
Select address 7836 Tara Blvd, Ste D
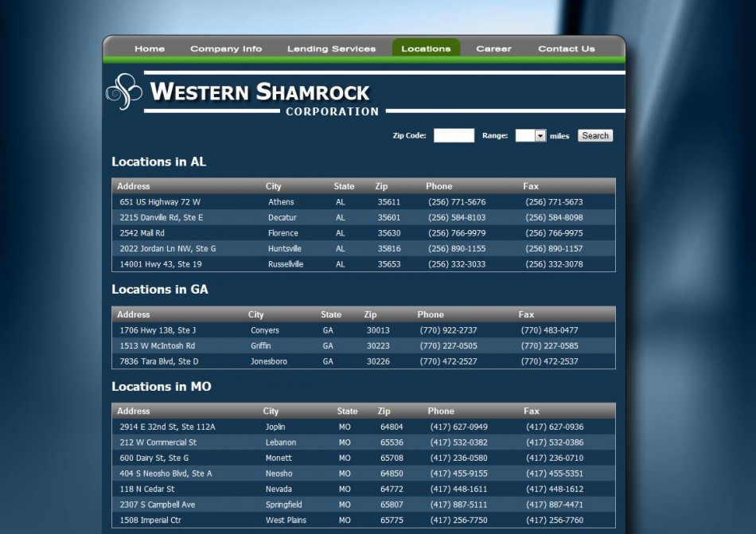tap(159, 361)
